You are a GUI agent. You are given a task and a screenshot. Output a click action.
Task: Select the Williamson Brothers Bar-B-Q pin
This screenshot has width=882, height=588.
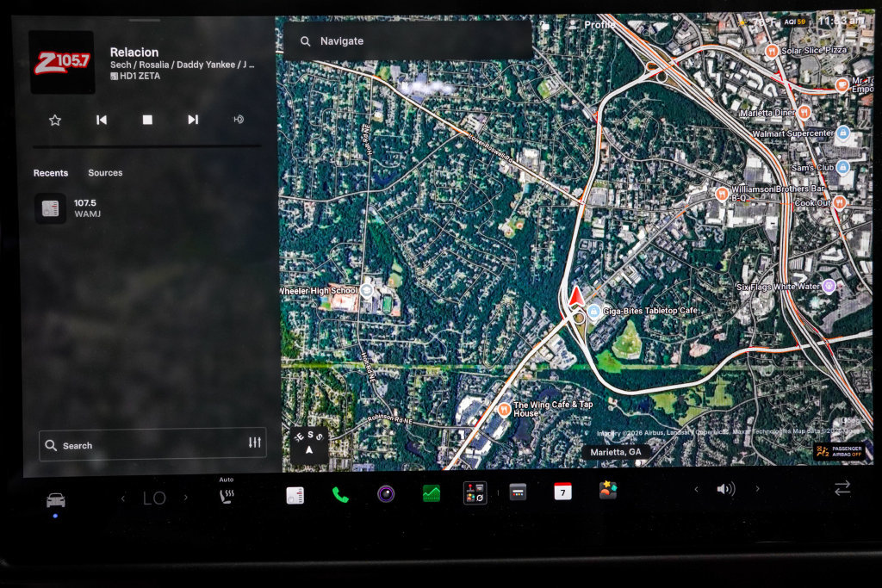point(722,194)
